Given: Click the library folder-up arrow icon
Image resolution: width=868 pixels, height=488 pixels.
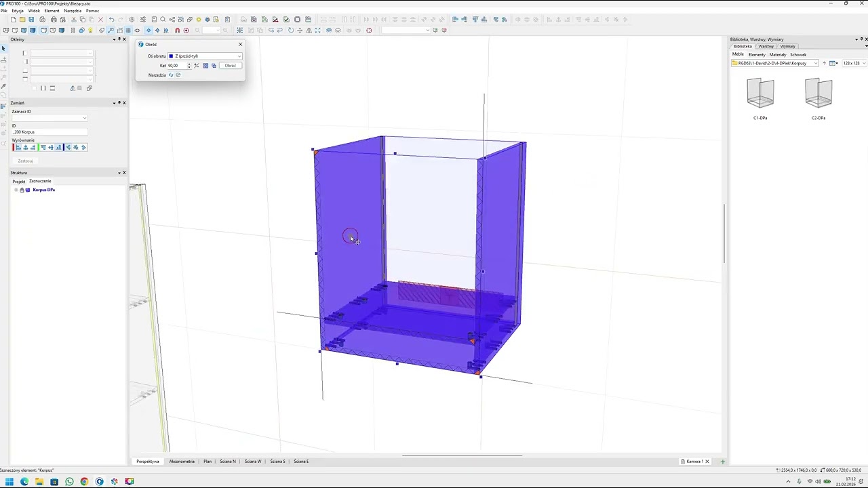Looking at the screenshot, I should 824,63.
